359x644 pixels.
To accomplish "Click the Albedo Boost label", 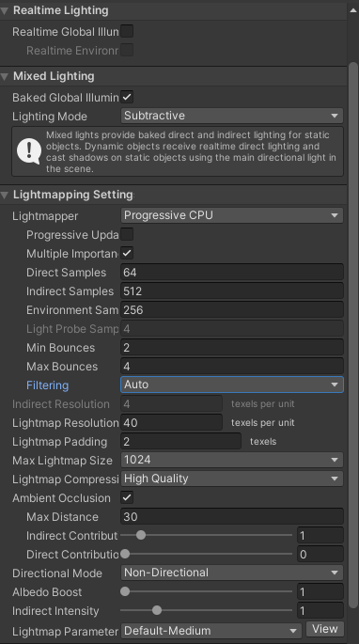I will tap(47, 592).
